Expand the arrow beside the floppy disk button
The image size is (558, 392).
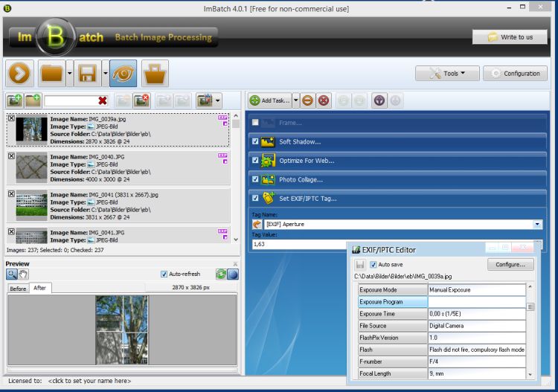(x=106, y=74)
